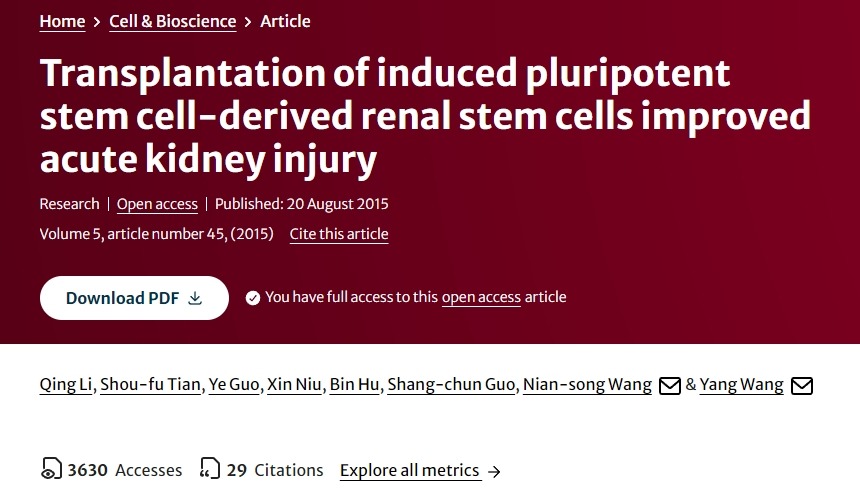Follow the Open access link under title
Screen dimensions: 860x498
157,204
